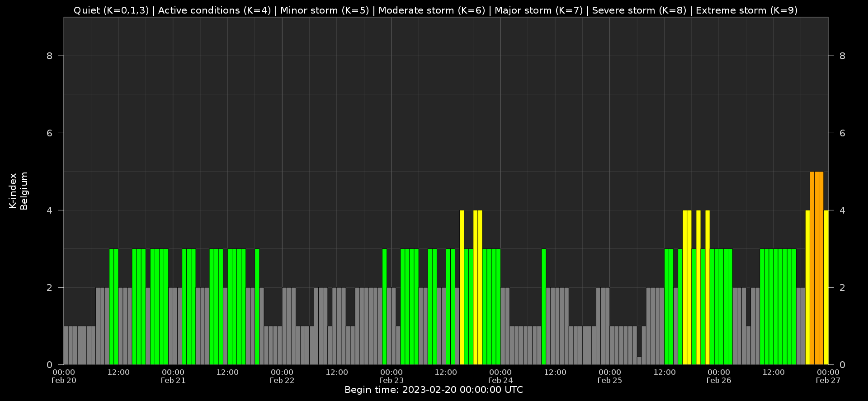Click the right axis tick label '2'

(x=842, y=288)
